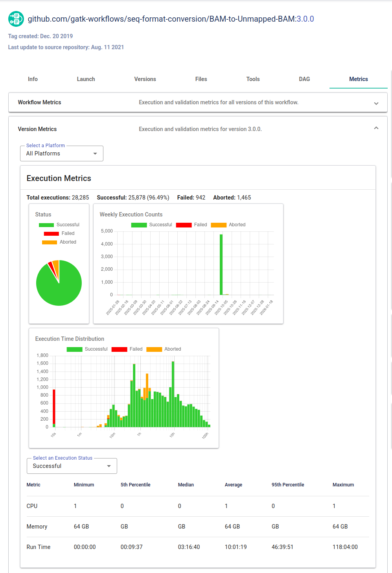Image resolution: width=392 pixels, height=573 pixels.
Task: Open the Versions tab
Action: (x=145, y=79)
